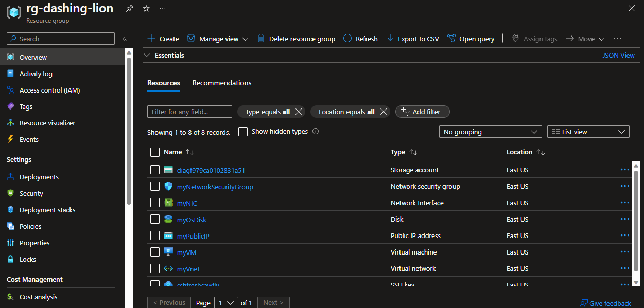Click the Locks padlock icon

click(10, 259)
